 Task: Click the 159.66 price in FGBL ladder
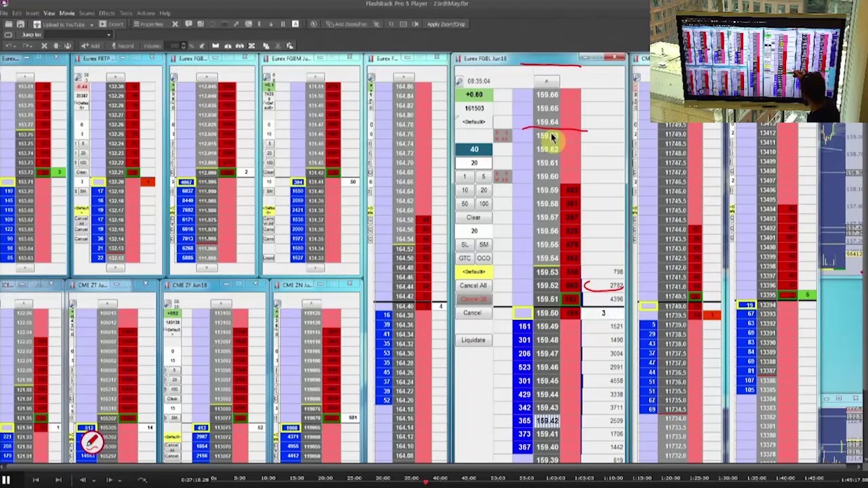(547, 95)
